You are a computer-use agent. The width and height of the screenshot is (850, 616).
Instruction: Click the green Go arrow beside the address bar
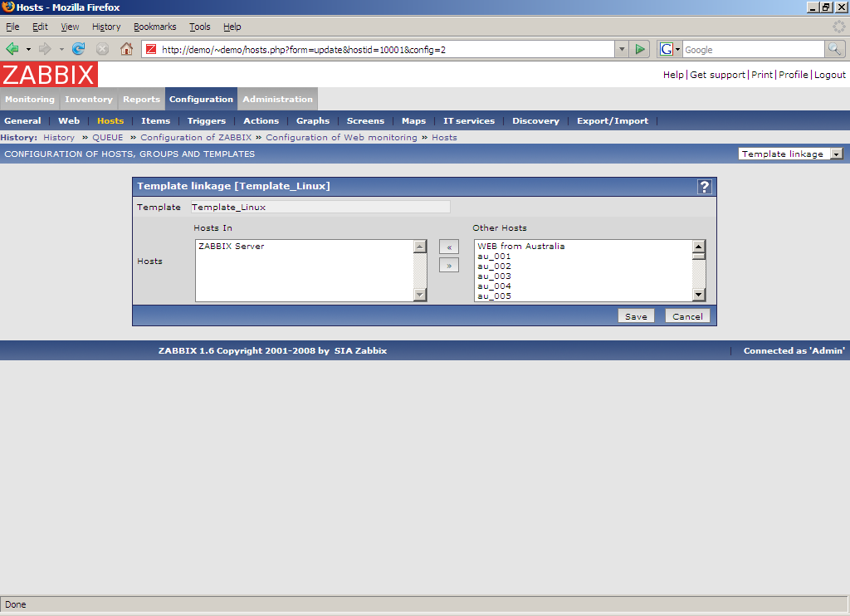click(640, 49)
